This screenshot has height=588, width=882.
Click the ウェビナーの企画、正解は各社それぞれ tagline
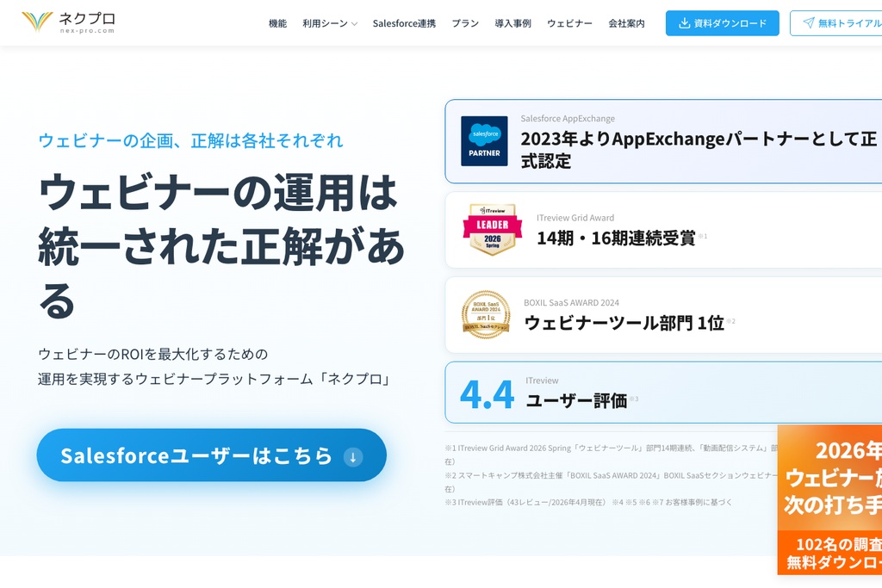(190, 140)
